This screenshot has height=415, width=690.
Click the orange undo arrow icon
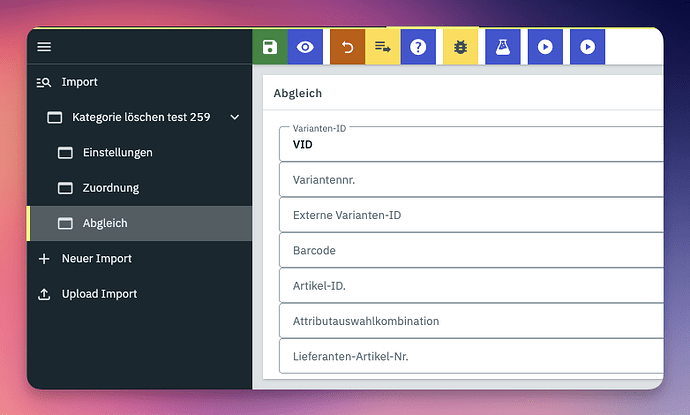[x=347, y=47]
